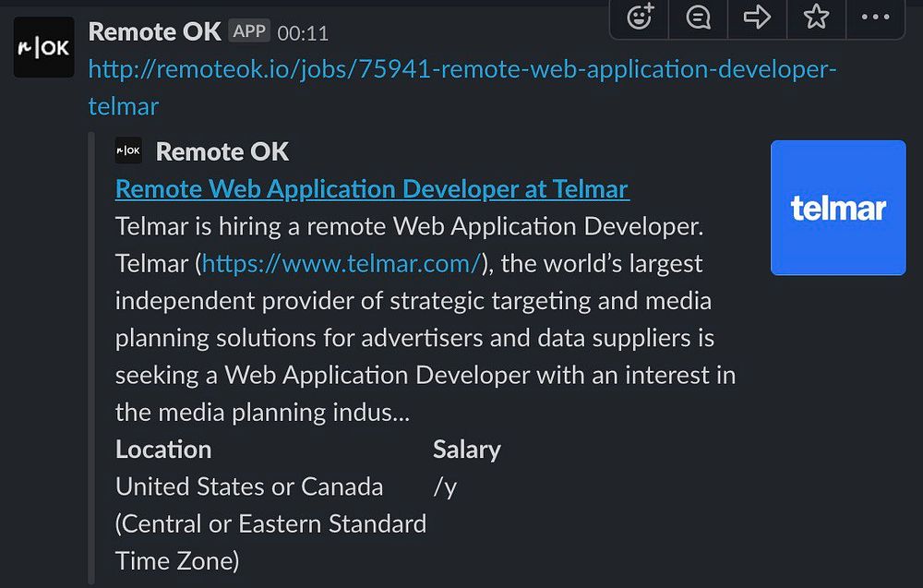923x588 pixels.
Task: Click the Location field heading
Action: tap(163, 450)
